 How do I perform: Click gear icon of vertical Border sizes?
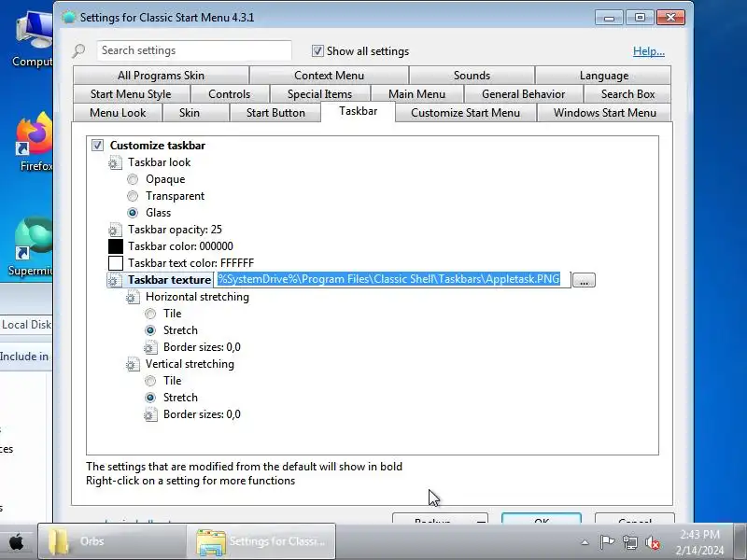pyautogui.click(x=150, y=414)
